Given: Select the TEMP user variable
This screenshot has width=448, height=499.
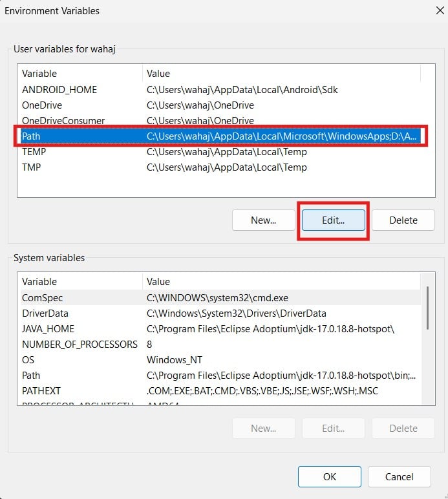Looking at the screenshot, I should [x=34, y=152].
